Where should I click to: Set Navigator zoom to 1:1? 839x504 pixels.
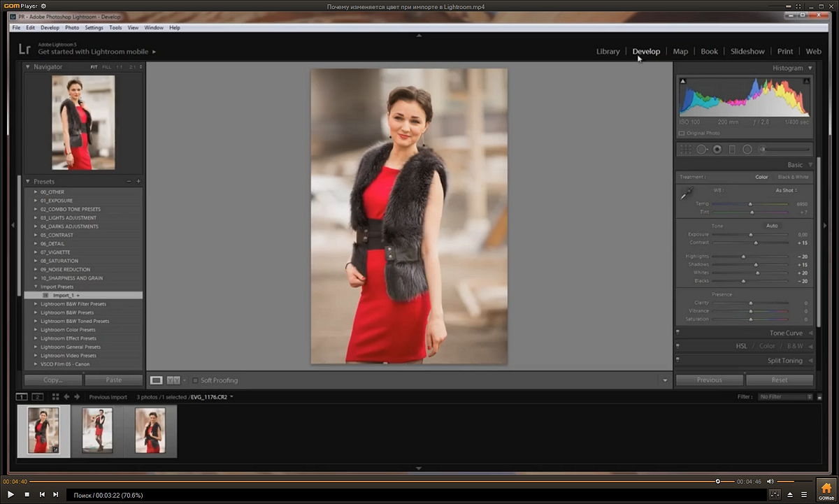[119, 67]
